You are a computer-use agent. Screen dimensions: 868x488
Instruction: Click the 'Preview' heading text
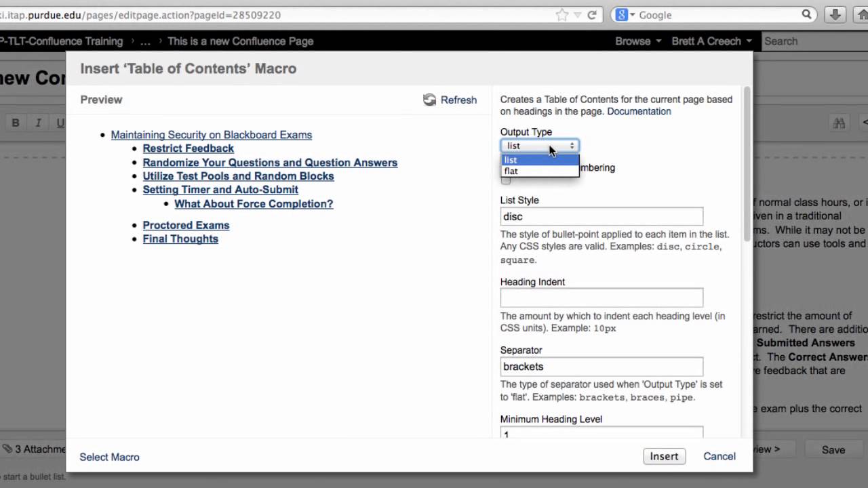click(x=101, y=100)
